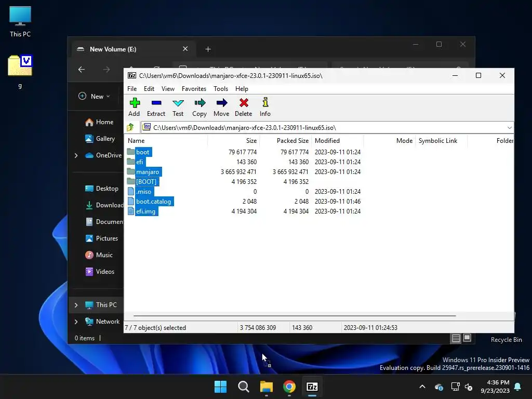Click boot.catalog modified 2023-09-11 01:46
Viewport: 532px width, 399px height.
338,201
